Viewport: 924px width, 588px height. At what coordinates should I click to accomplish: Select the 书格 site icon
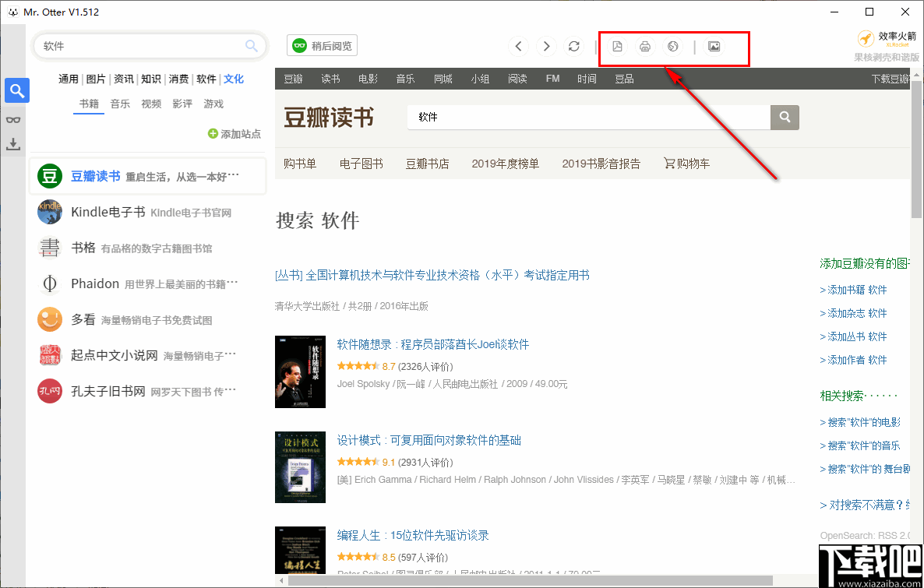coord(50,248)
